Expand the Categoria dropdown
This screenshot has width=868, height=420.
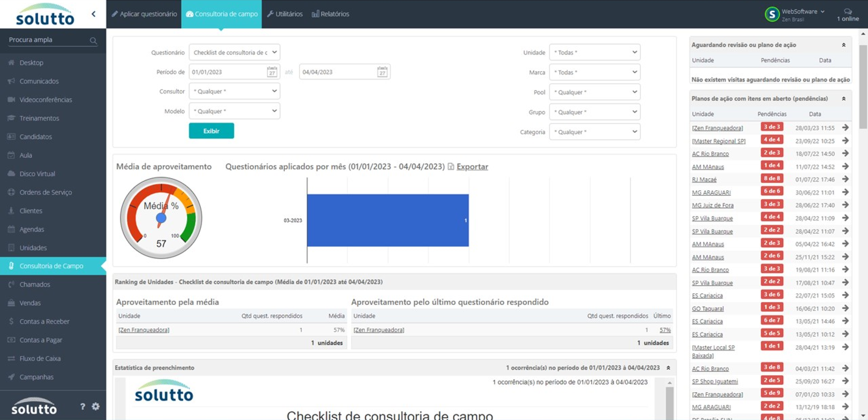tap(595, 132)
